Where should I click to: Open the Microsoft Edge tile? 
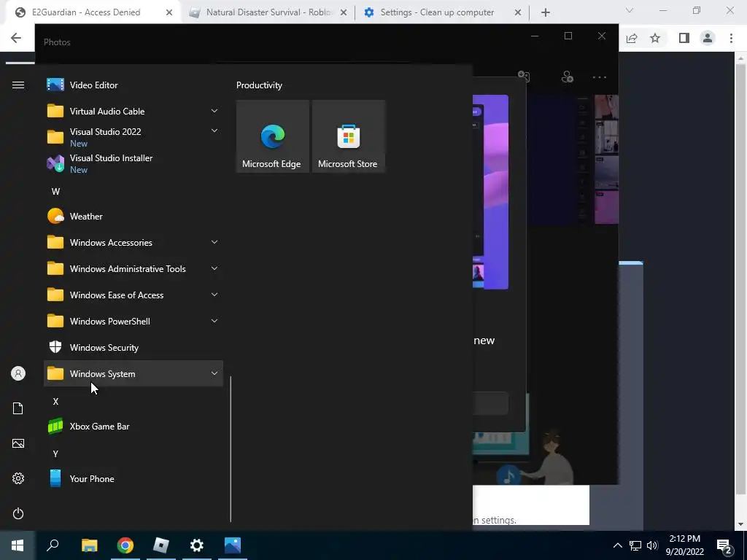click(273, 136)
